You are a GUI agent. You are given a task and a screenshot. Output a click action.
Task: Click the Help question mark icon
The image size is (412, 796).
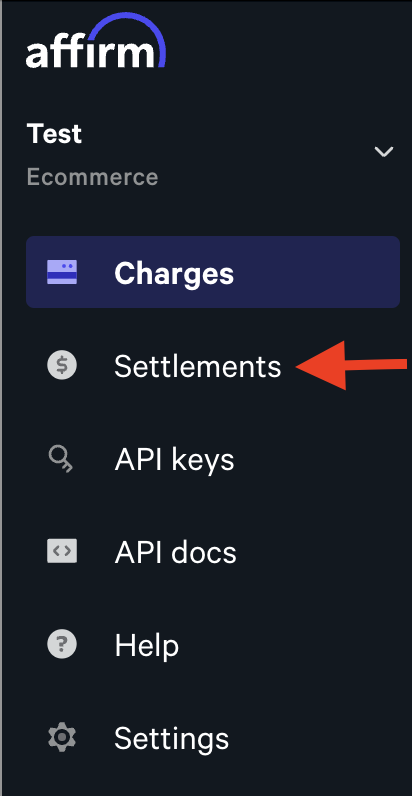pyautogui.click(x=62, y=645)
